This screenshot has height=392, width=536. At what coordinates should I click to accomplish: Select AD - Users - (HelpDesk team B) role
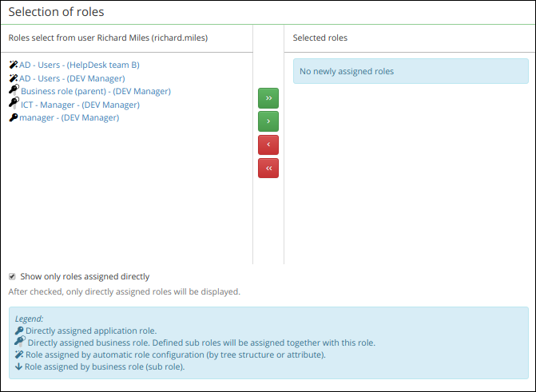[79, 65]
